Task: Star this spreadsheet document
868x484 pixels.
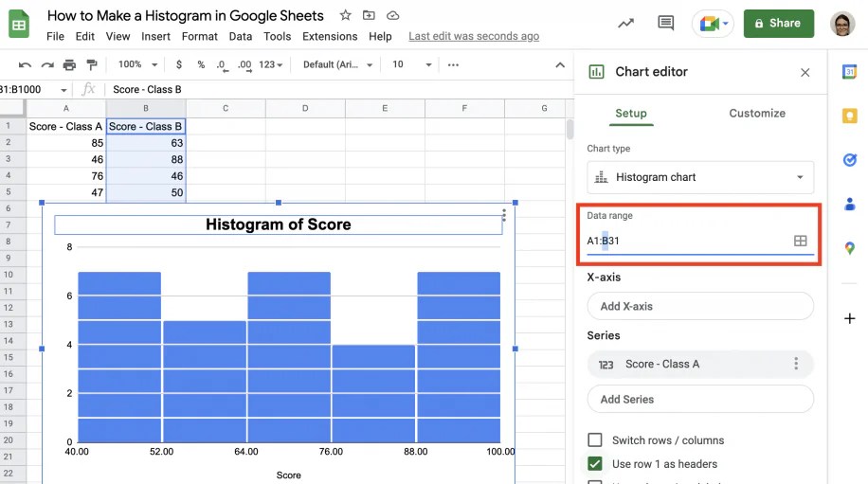Action: click(346, 15)
